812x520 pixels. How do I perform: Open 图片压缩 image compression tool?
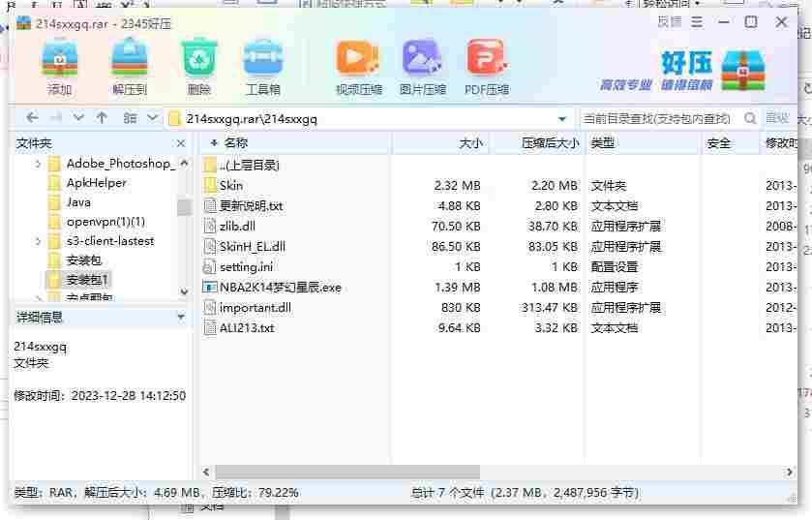[x=422, y=68]
